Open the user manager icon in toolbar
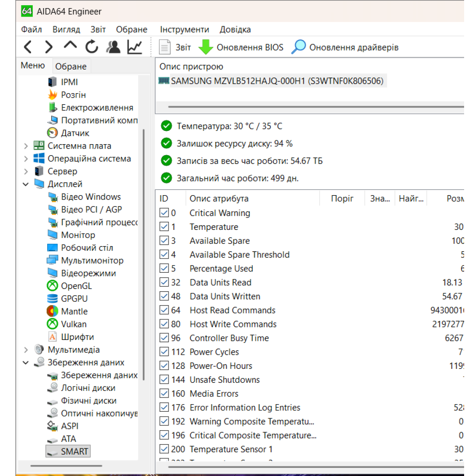The image size is (476, 476). pos(113,47)
